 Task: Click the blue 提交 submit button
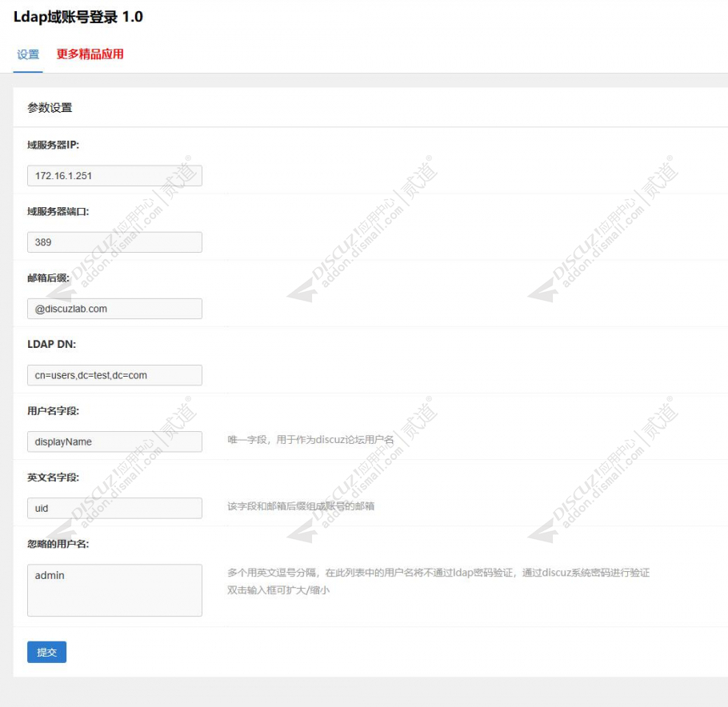(46, 652)
